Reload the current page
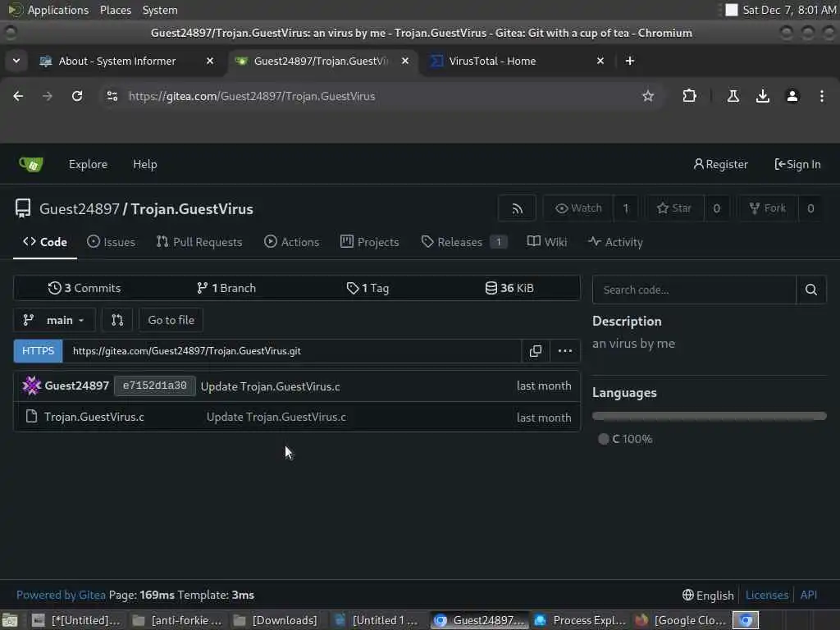 pyautogui.click(x=77, y=96)
